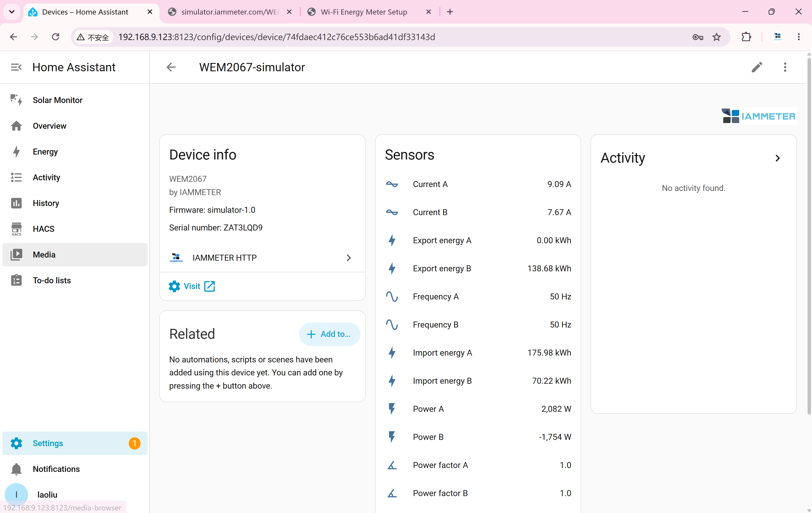Open the Notifications panel
This screenshot has width=812, height=513.
[75, 469]
